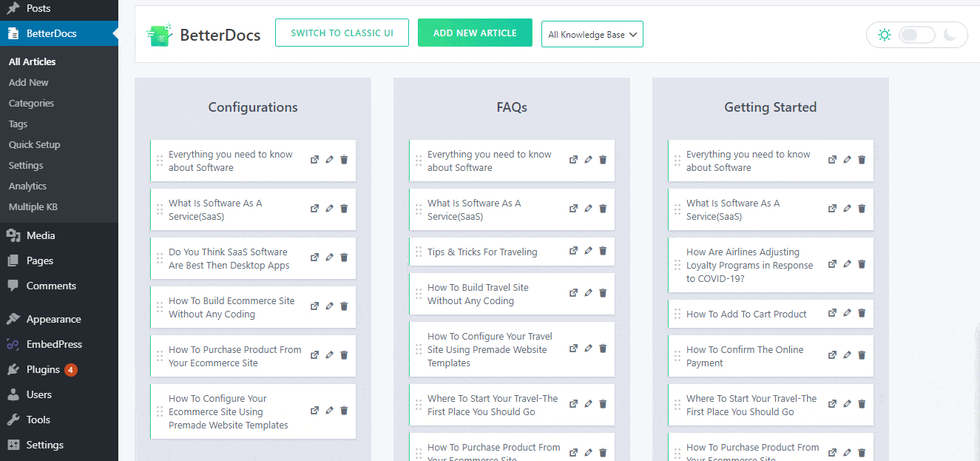Delete "Do You Think SaaS Software Are Best Then Desktop Apps"
This screenshot has width=980, height=461.
[x=344, y=257]
